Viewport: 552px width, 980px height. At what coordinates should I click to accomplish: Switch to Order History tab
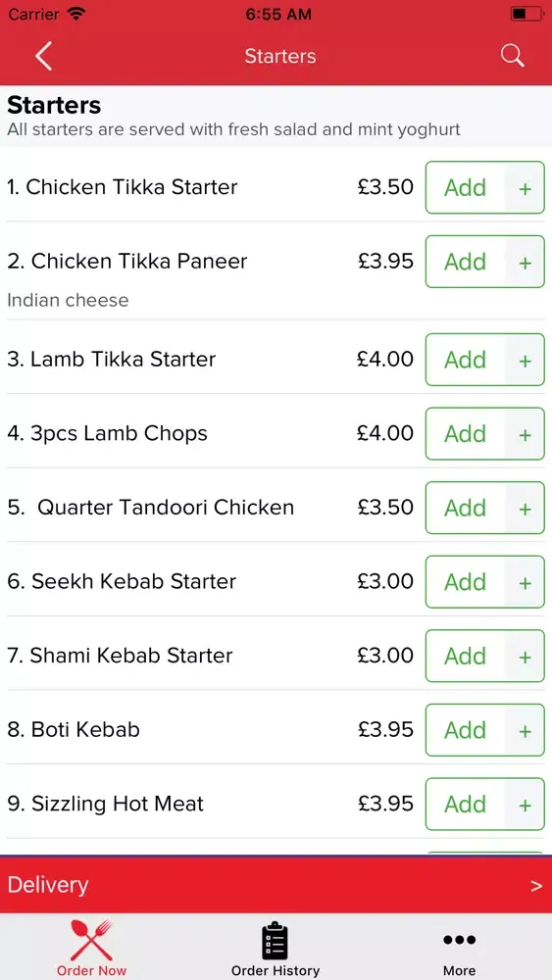point(276,947)
